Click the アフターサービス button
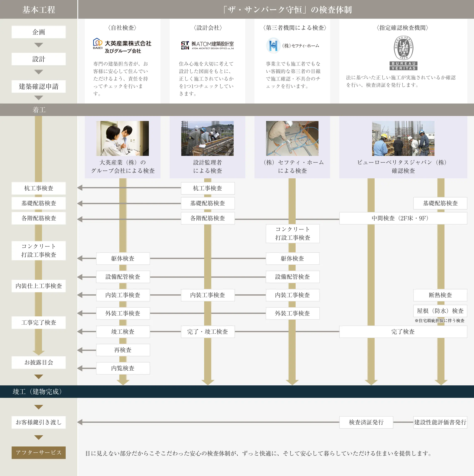The image size is (474, 476). coord(39,453)
